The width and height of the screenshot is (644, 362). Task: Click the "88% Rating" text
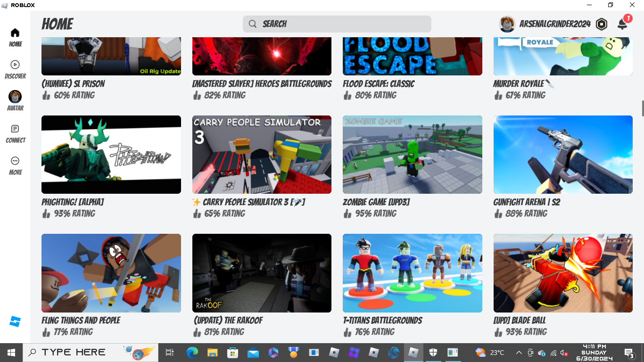click(526, 214)
